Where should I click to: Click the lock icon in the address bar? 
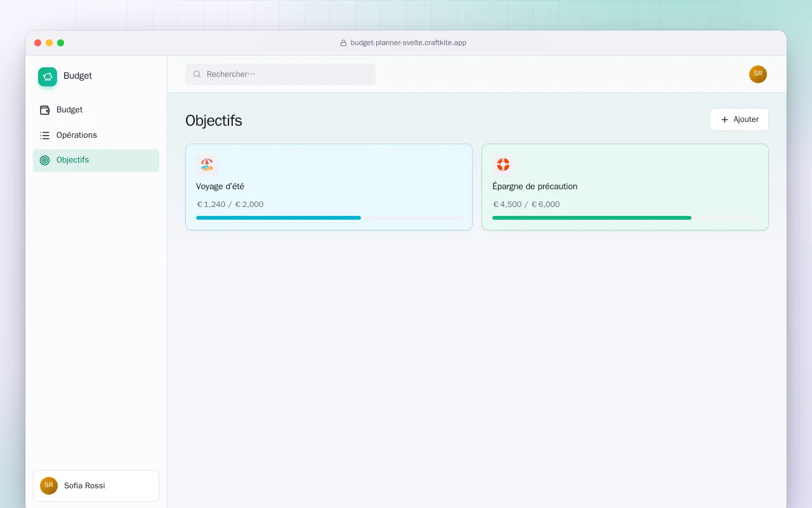(344, 43)
